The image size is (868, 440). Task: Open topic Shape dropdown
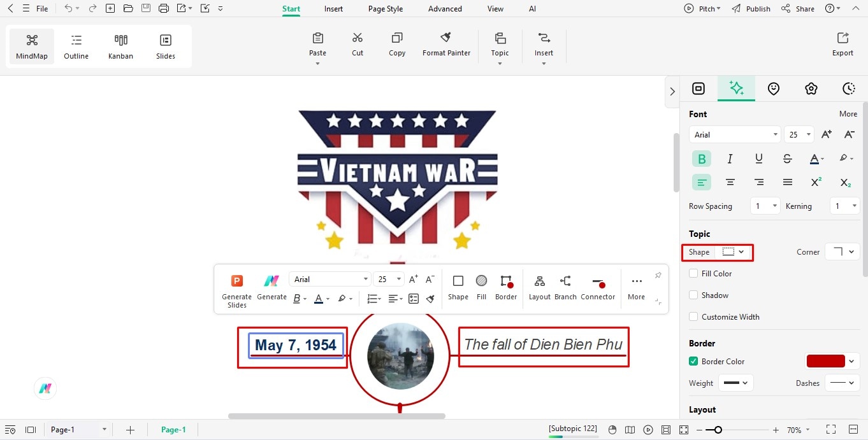(x=734, y=252)
